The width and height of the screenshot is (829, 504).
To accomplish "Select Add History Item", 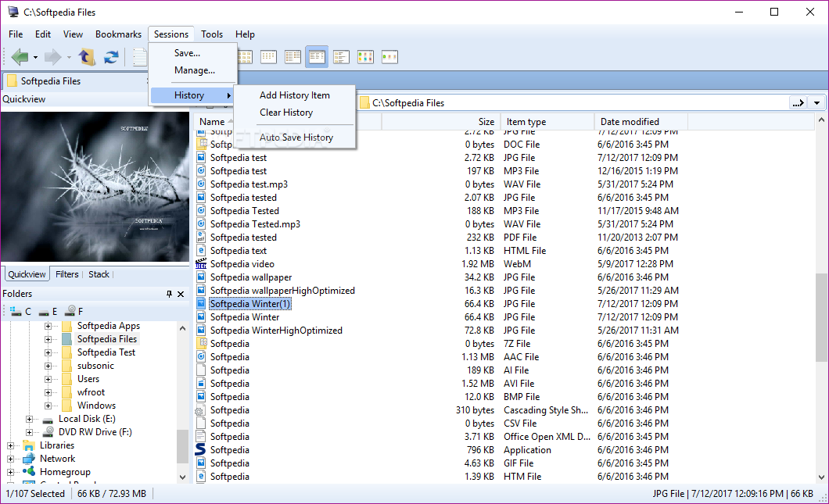I will 295,95.
